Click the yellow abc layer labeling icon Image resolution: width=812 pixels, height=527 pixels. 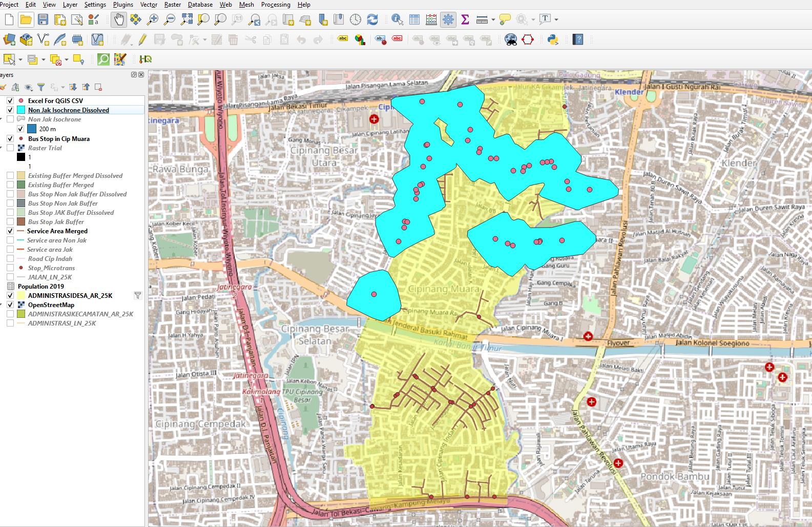[x=343, y=38]
